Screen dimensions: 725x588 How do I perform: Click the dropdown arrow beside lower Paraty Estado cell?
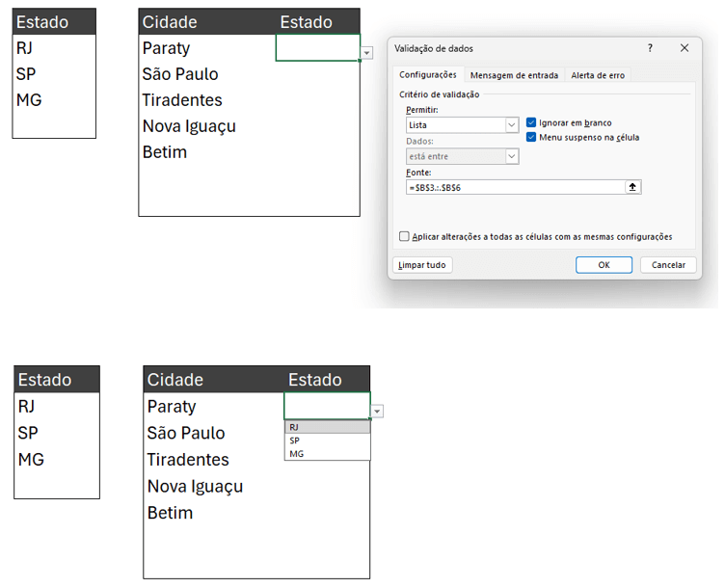pos(377,411)
